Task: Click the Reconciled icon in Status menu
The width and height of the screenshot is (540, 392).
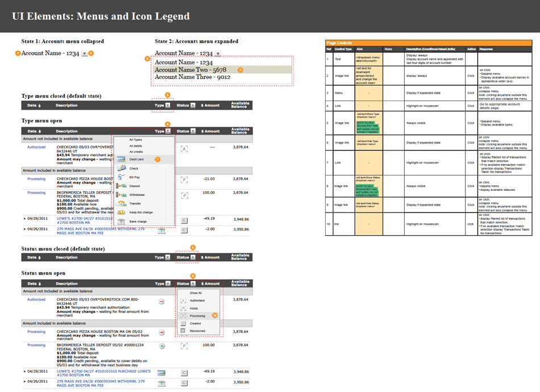Action: point(183,331)
